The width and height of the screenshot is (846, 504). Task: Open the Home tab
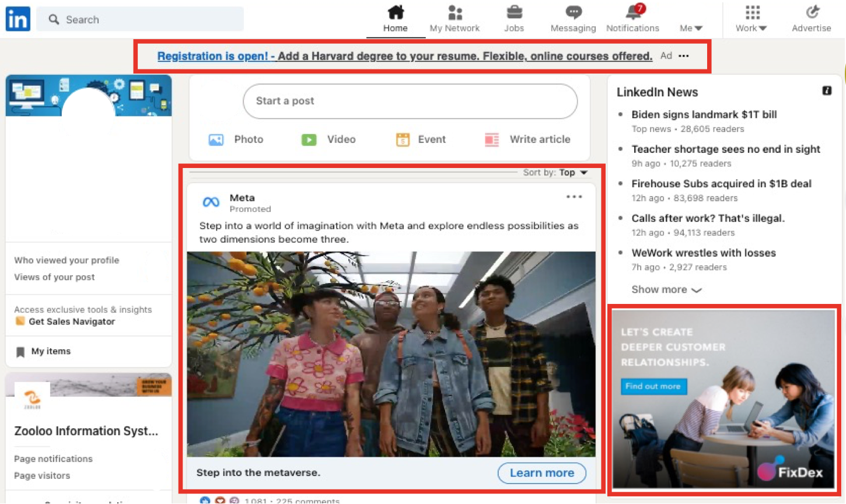click(395, 19)
